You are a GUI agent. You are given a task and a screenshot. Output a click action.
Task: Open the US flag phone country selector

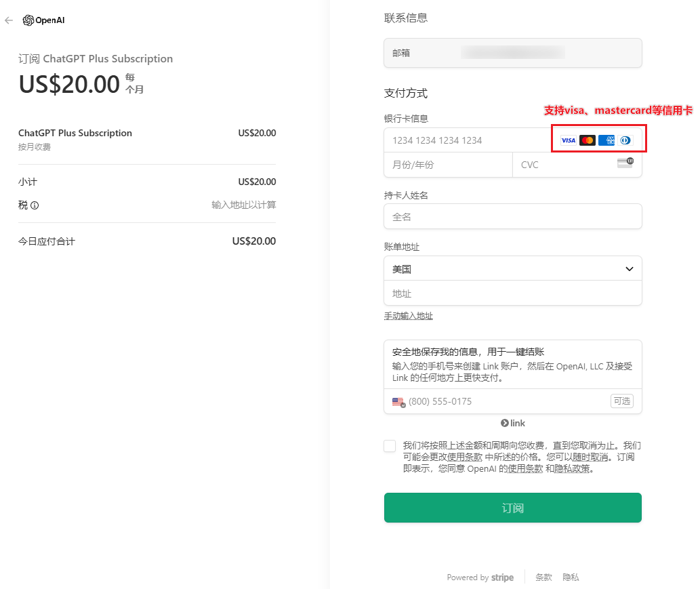pos(398,402)
